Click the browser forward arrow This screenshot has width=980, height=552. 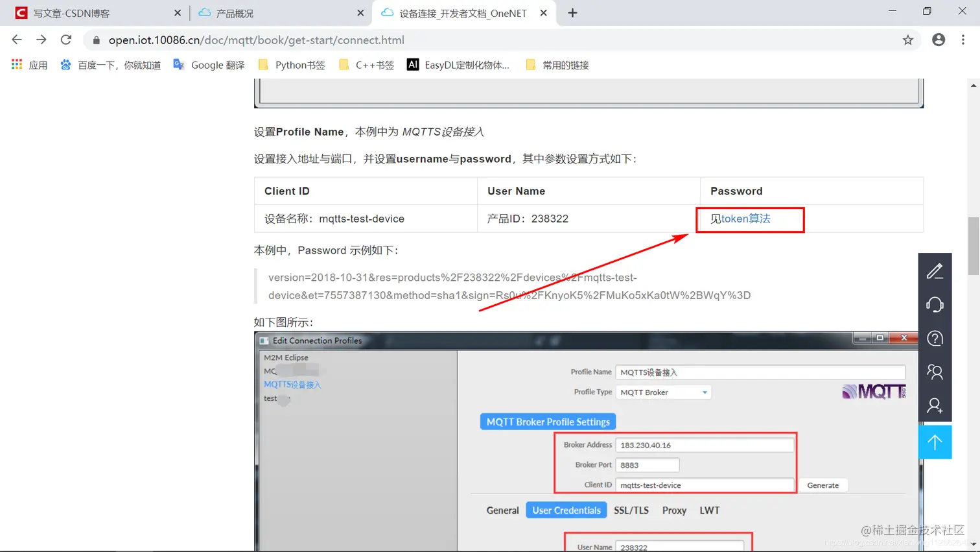[x=41, y=40]
